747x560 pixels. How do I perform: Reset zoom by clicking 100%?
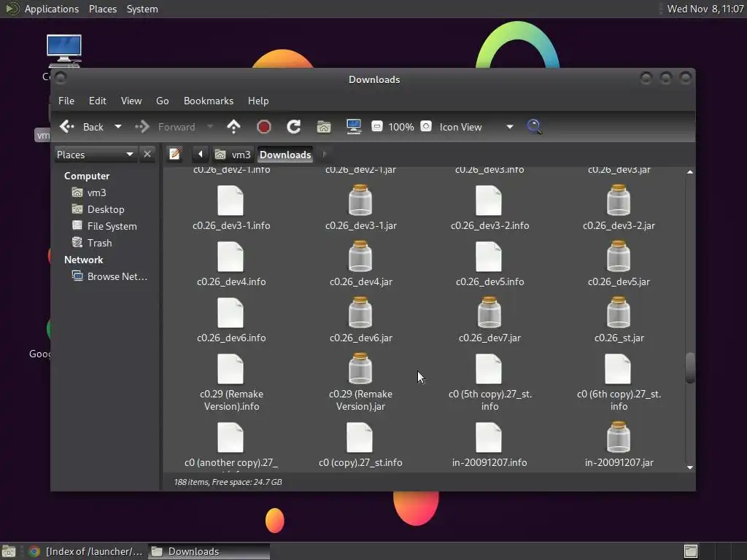pyautogui.click(x=401, y=127)
